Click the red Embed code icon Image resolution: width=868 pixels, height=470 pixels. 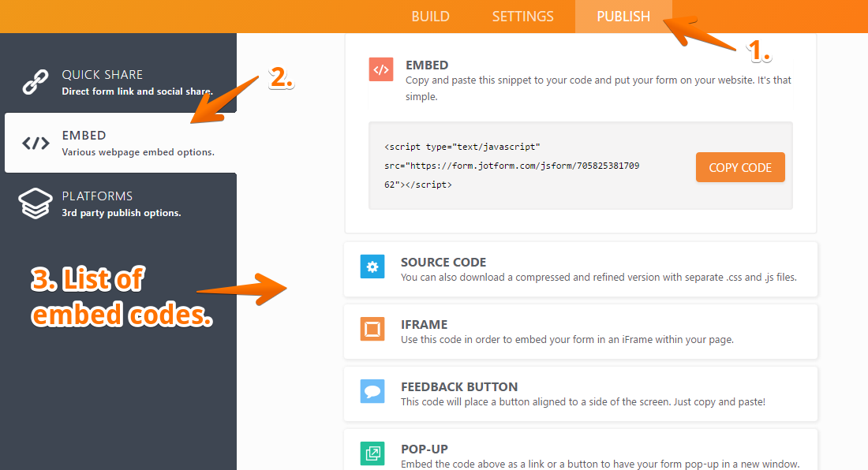pyautogui.click(x=381, y=69)
